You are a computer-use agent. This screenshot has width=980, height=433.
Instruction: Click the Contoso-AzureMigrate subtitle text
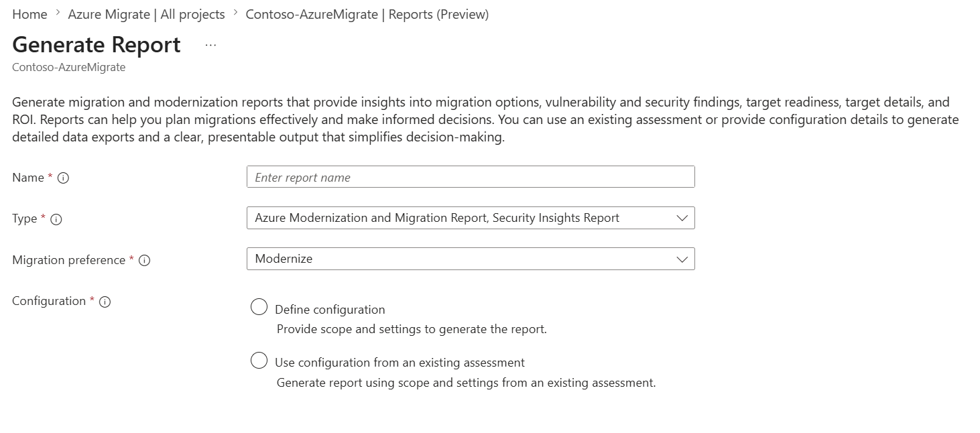coord(68,67)
